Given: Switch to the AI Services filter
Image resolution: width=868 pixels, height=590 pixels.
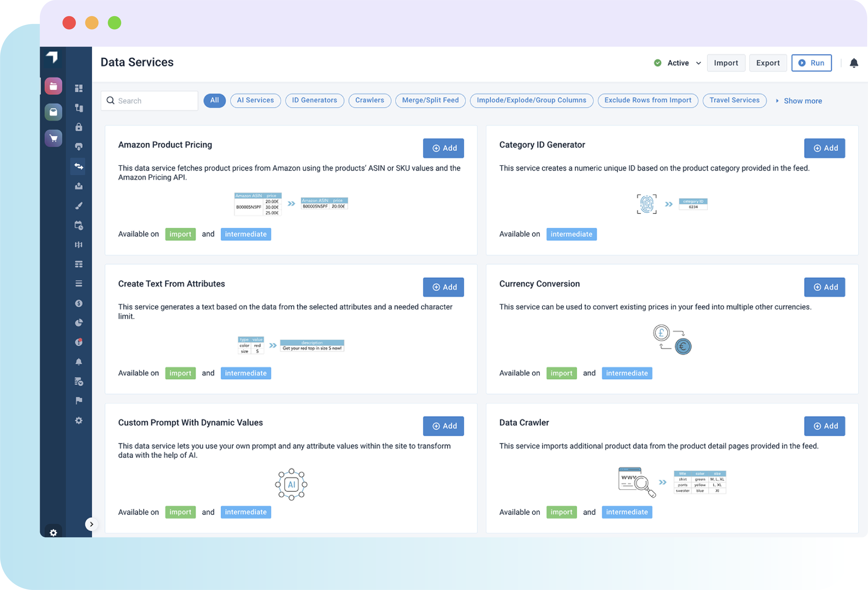Looking at the screenshot, I should click(x=255, y=100).
